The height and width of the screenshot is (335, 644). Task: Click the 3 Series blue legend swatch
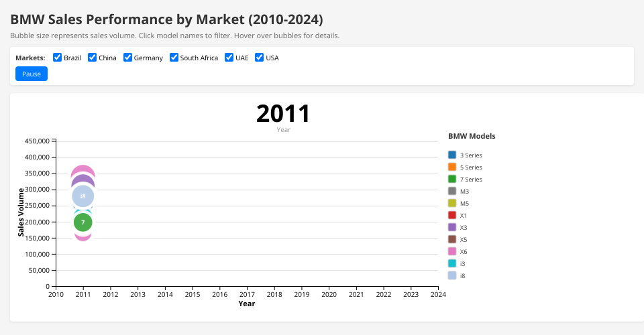tap(452, 155)
